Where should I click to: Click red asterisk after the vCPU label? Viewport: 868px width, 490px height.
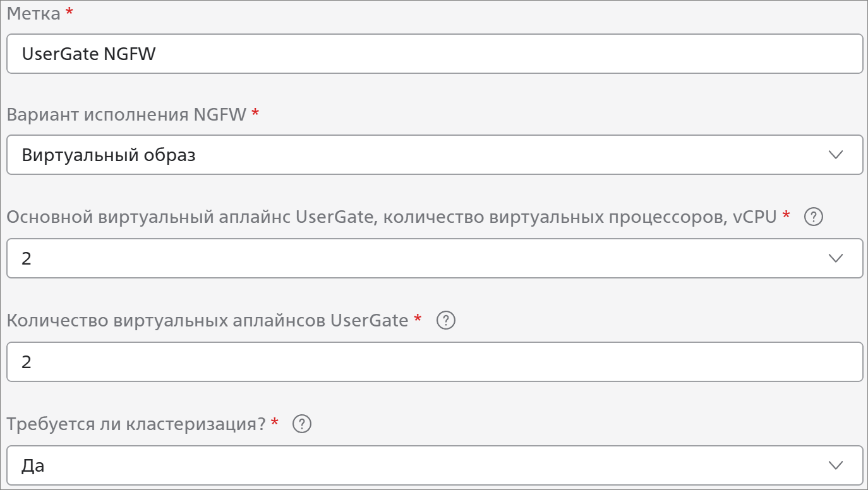(x=786, y=216)
